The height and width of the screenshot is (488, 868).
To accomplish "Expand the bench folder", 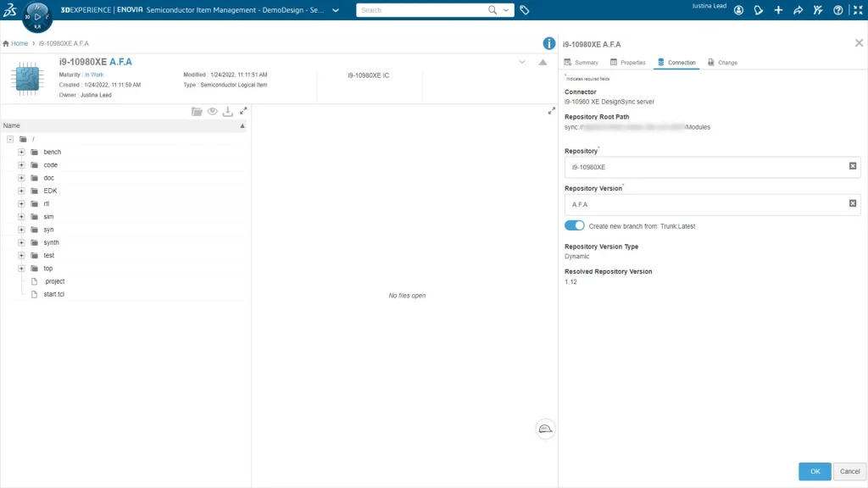I will [x=21, y=152].
